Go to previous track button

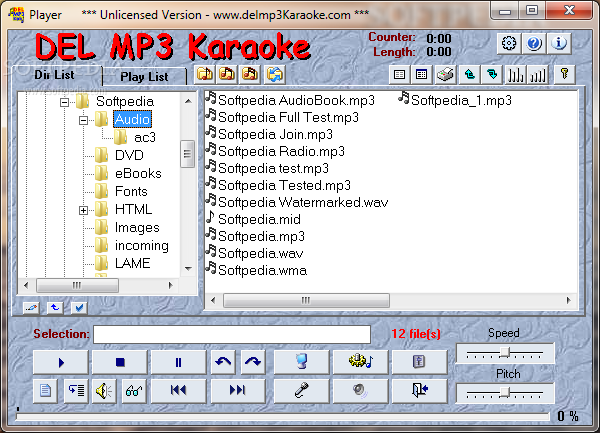tap(178, 391)
